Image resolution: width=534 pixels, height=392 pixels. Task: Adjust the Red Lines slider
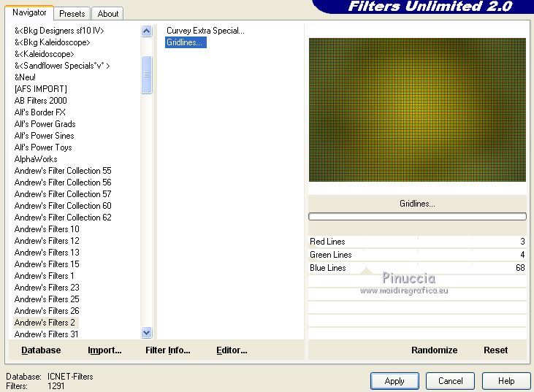(x=417, y=242)
